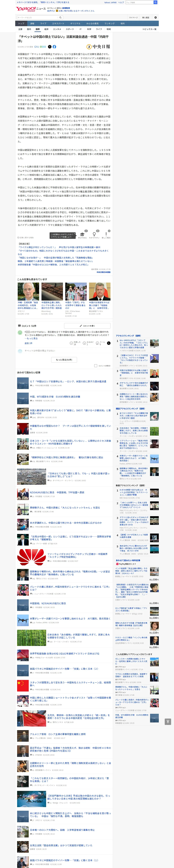Open the ライブ navigation tab
Screen dimensions: 174x868
(43, 24)
